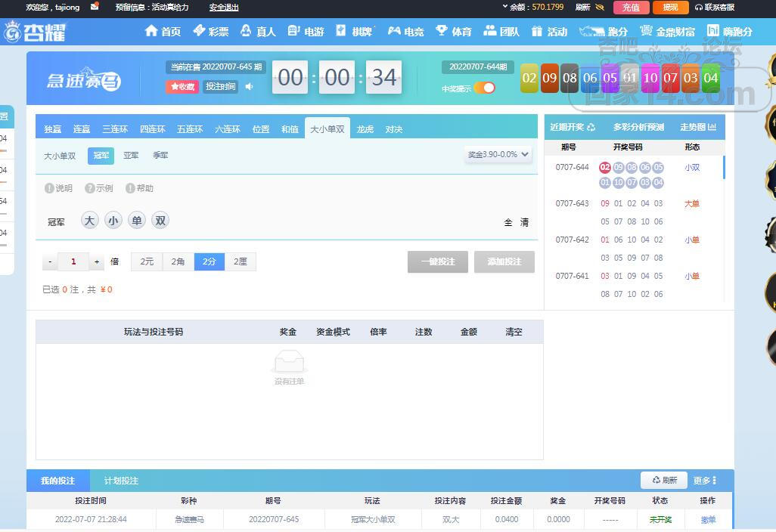
Task: Click the 充值 recharge button
Action: (x=631, y=8)
